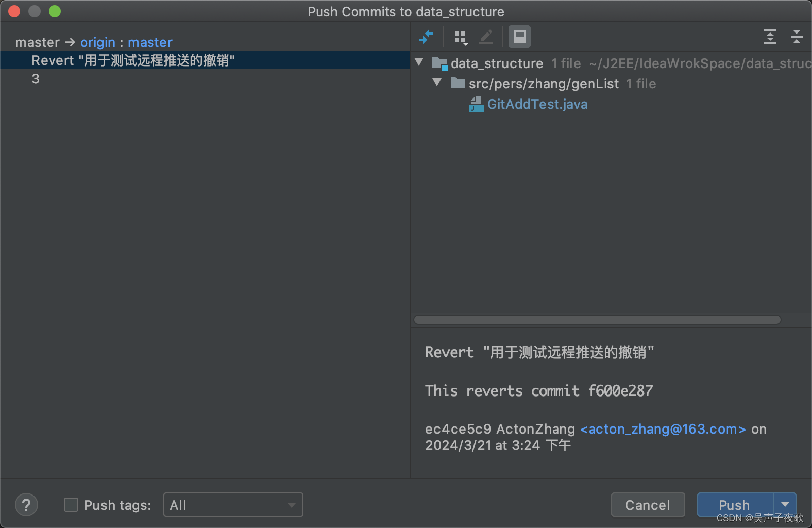Click the acton_zhang@163.com email link
812x528 pixels.
[x=663, y=429]
